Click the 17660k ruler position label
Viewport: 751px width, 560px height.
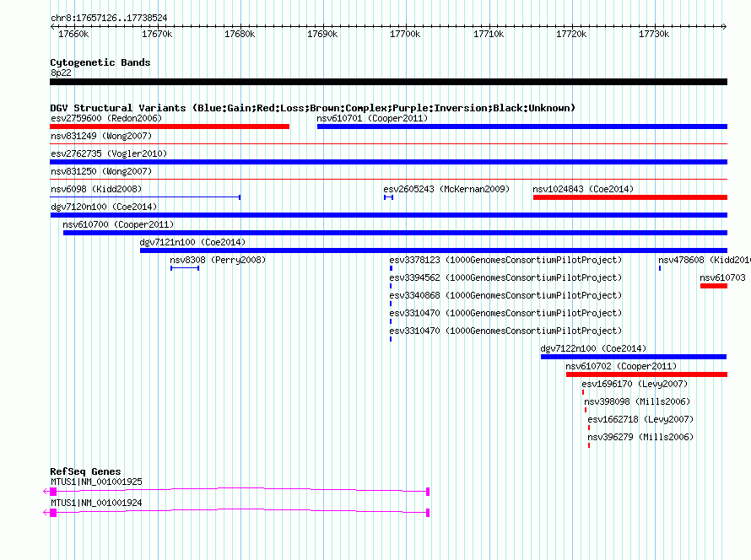pos(73,34)
